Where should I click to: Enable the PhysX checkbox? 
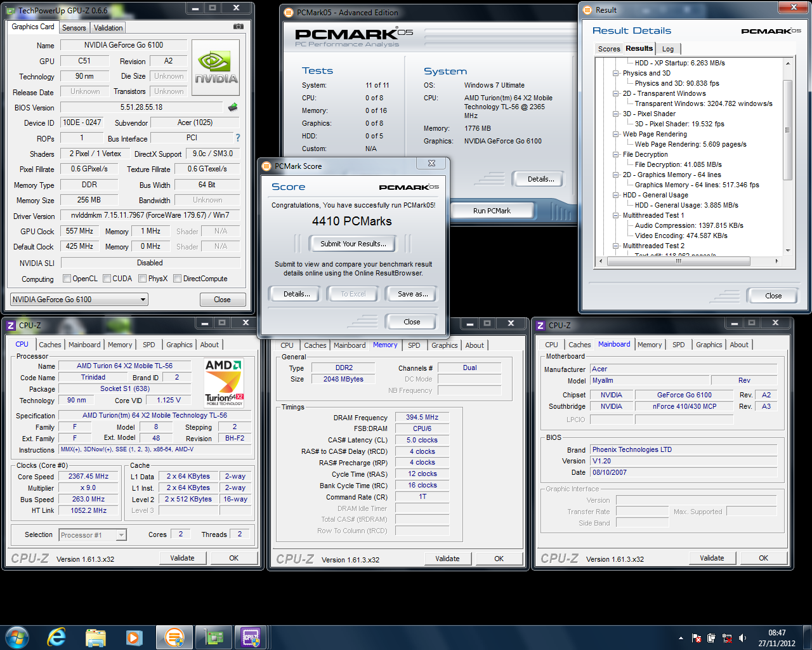pyautogui.click(x=143, y=278)
